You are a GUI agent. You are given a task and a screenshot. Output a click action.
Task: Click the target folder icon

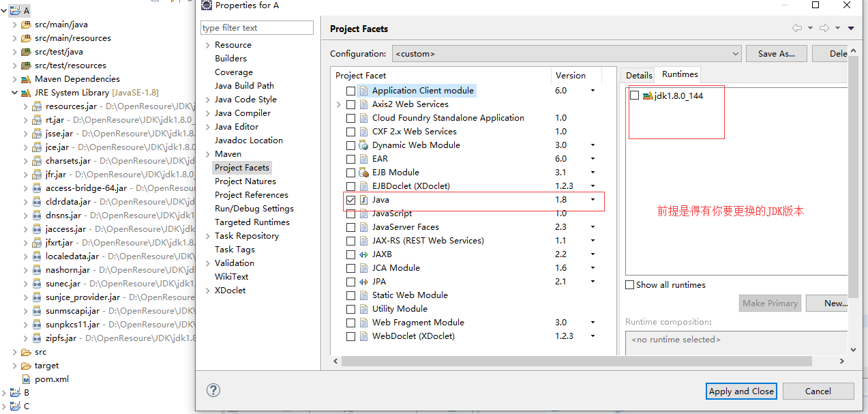point(26,366)
